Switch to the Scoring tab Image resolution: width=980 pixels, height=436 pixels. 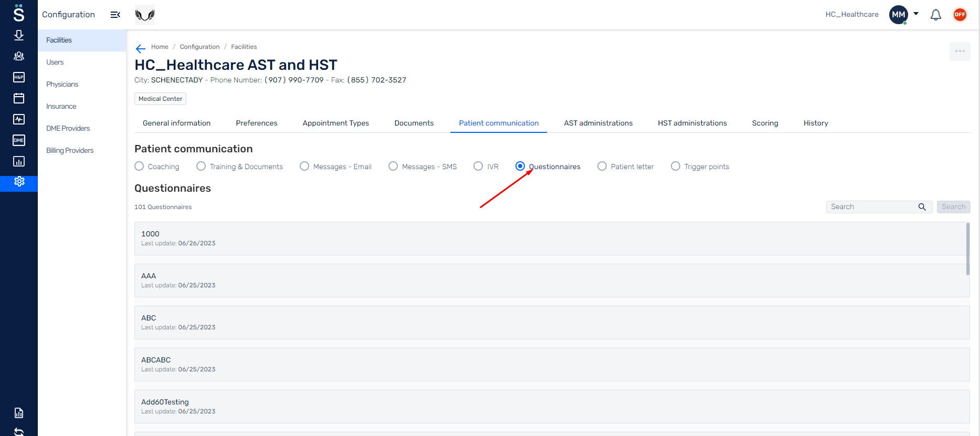[765, 123]
